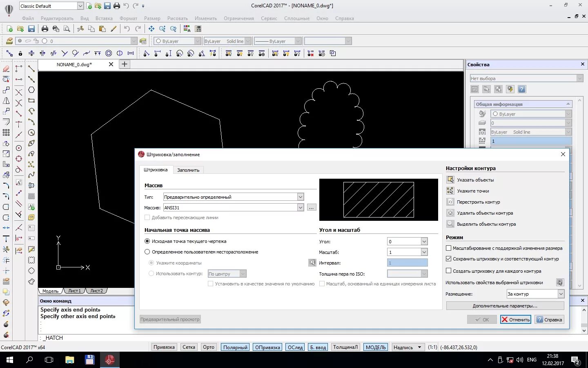Collapse the 'Общая информация' section
The height and width of the screenshot is (368, 588).
point(568,104)
